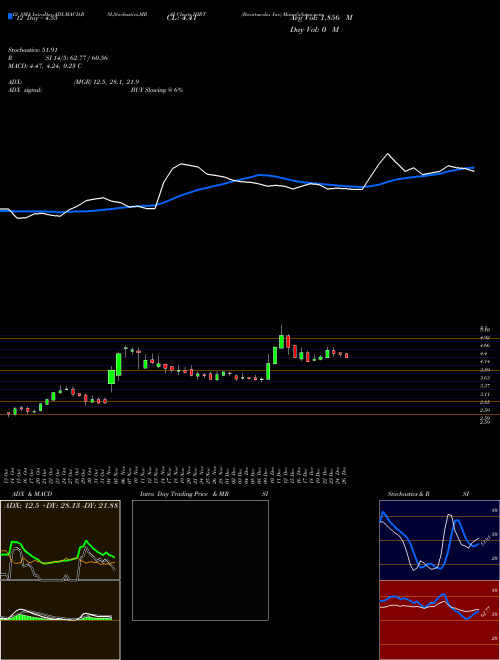Select the 'CL: 4.41' closing price text
Viewport: 500px width, 660px height.
tap(181, 18)
